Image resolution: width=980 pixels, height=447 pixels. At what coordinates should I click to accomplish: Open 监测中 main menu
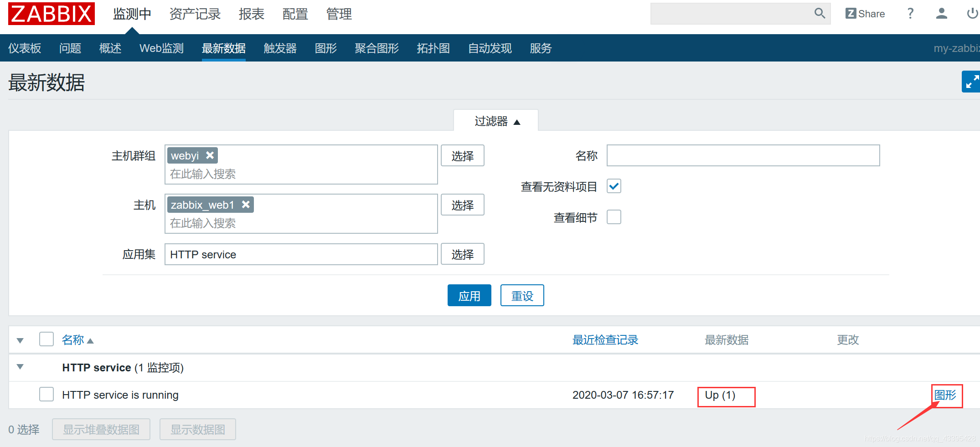pos(132,14)
